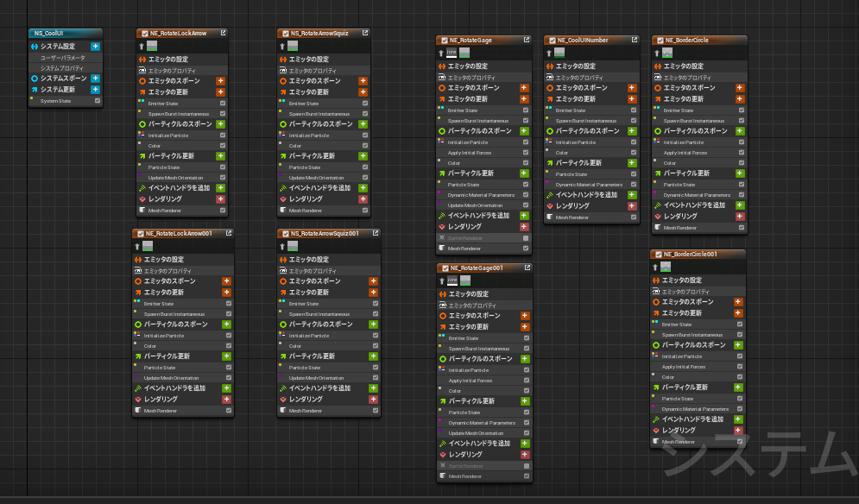Toggle System State checkbox in NS_CoolUI
This screenshot has height=504, width=859.
[98, 101]
